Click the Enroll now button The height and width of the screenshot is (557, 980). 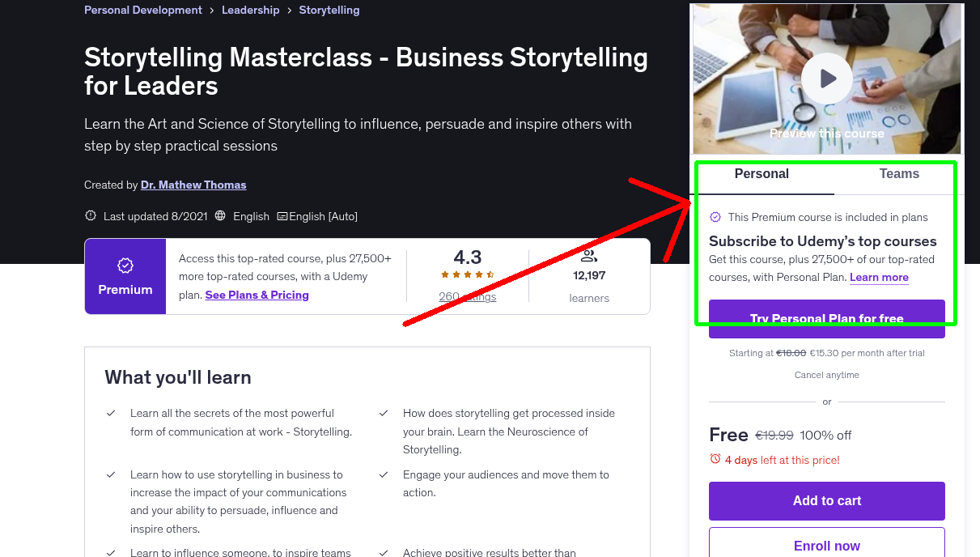[827, 546]
